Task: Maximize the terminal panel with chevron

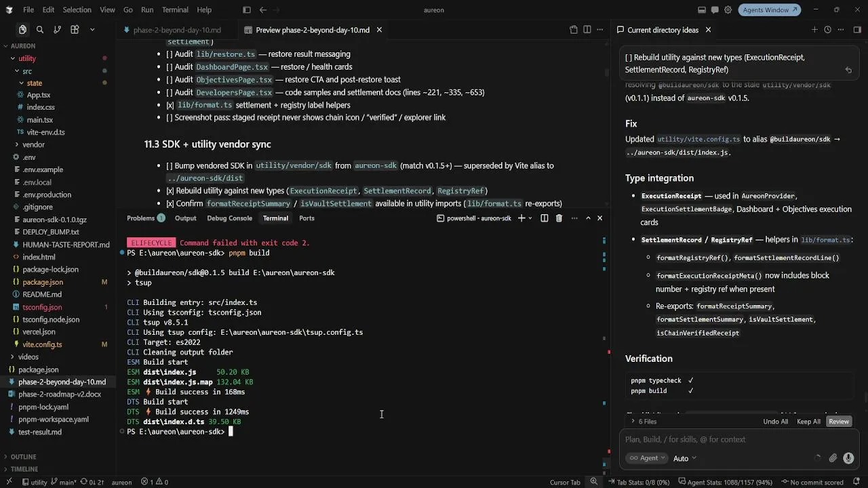Action: (x=588, y=218)
